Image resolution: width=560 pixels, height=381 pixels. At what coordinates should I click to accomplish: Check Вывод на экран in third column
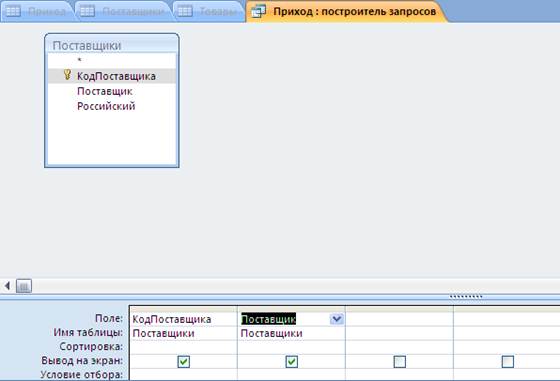[x=400, y=362]
